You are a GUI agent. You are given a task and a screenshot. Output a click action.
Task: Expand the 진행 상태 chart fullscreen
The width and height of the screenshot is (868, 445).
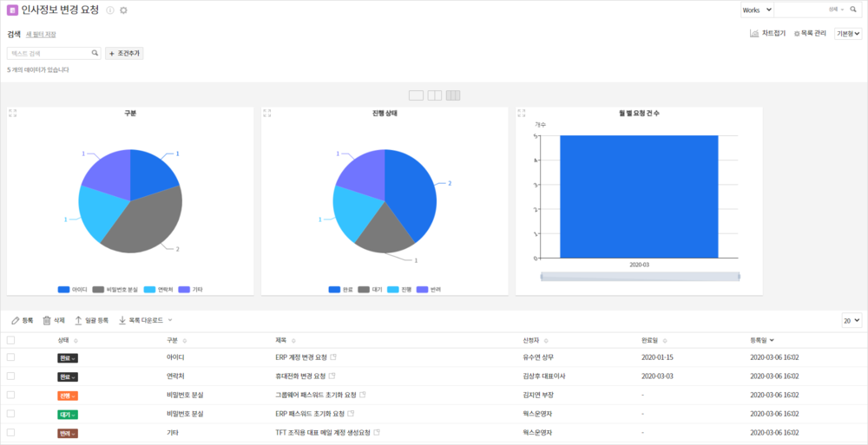pos(267,113)
